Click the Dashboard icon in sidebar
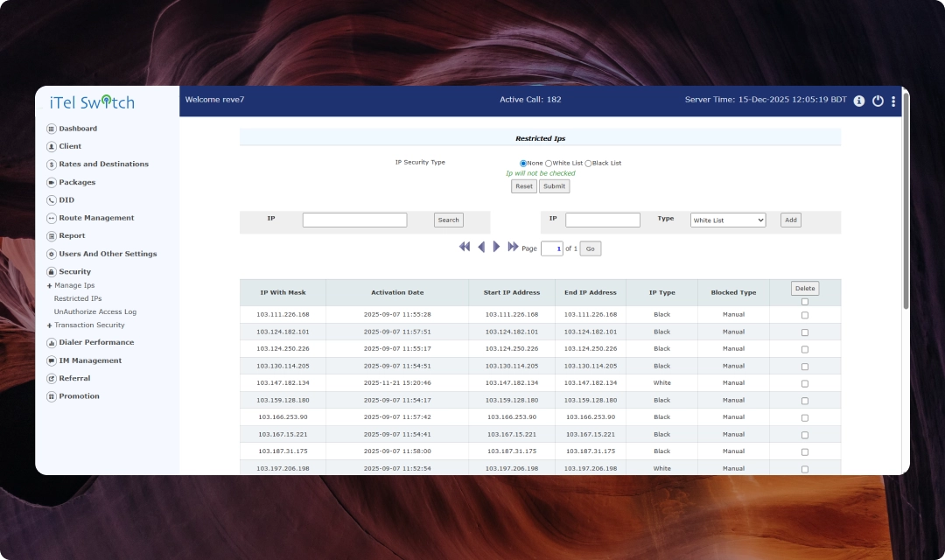Viewport: 945px width, 560px height. pos(51,129)
